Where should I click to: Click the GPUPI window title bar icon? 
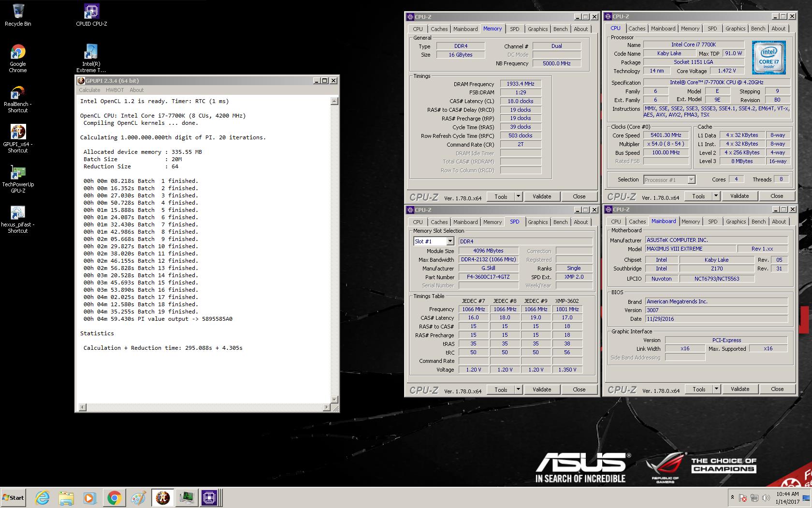click(81, 81)
